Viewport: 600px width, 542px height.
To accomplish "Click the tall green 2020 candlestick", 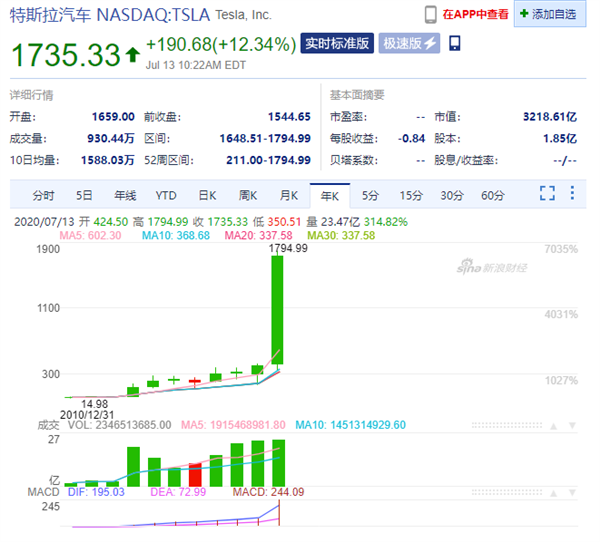I will point(276,310).
